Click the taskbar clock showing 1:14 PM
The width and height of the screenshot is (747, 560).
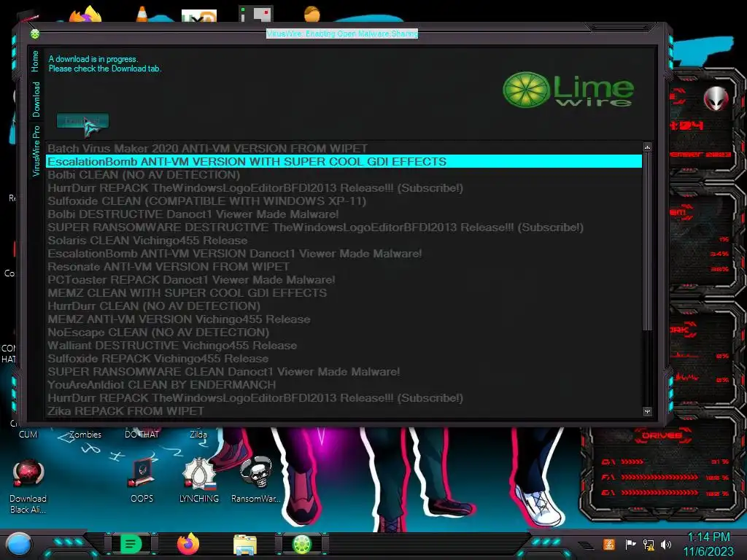click(x=709, y=545)
